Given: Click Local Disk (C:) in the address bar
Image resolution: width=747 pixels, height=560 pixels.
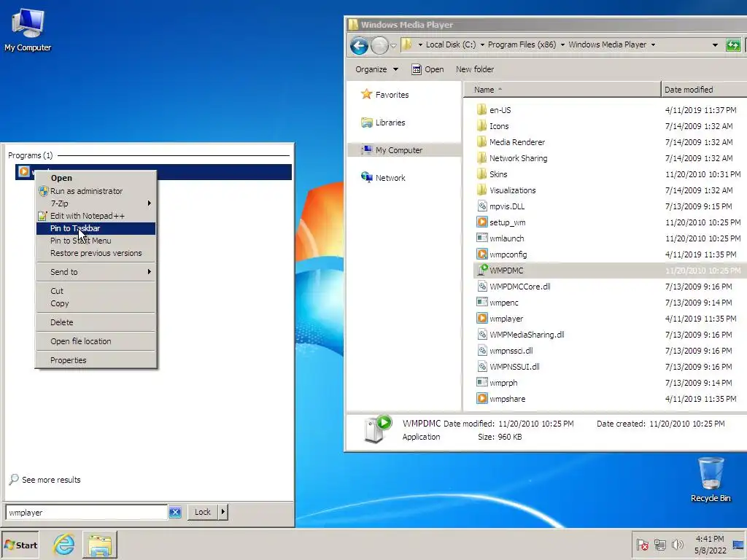Looking at the screenshot, I should [451, 44].
